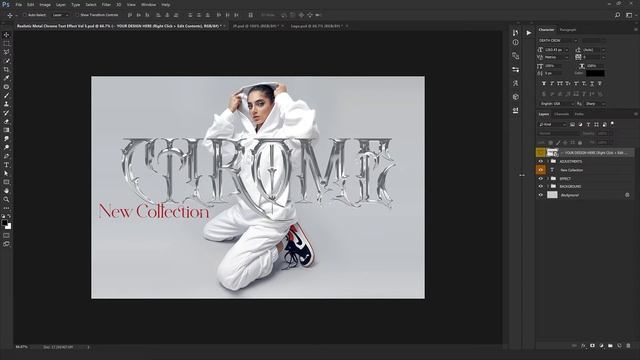Select the Crop tool
The image size is (640, 360).
(x=7, y=69)
